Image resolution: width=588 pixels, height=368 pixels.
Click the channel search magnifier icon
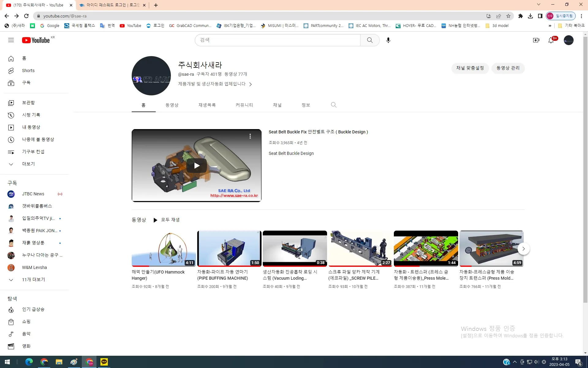coord(334,105)
